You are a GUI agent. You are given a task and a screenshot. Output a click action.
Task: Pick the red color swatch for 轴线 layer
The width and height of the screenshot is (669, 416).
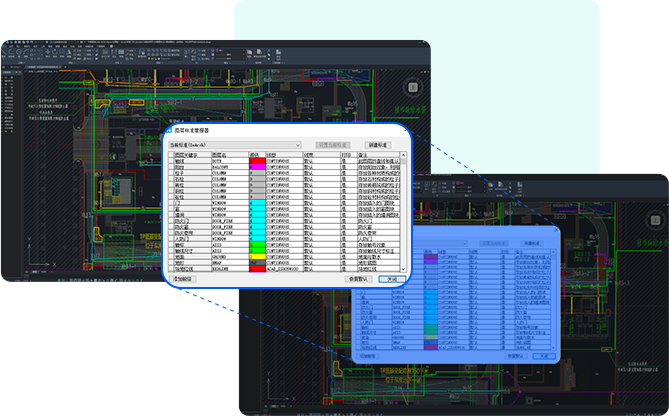257,162
